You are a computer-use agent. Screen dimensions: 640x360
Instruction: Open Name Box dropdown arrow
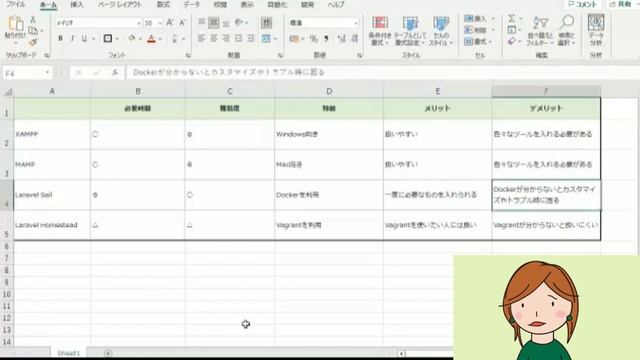point(48,73)
